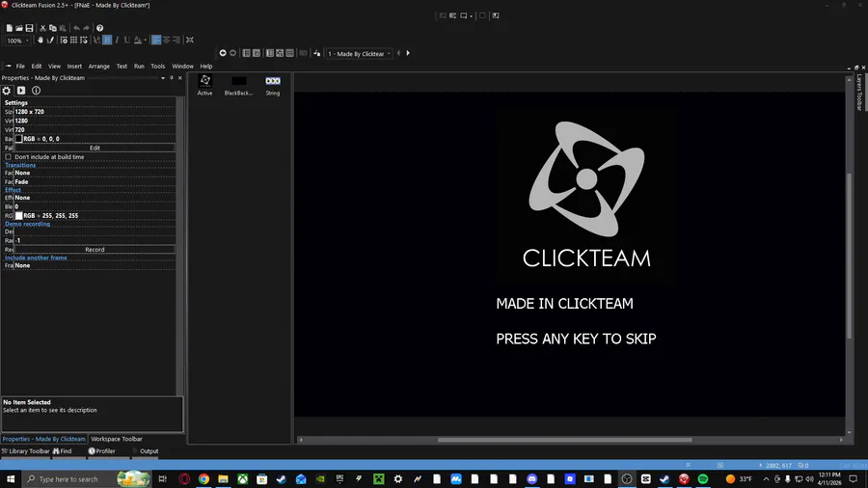Click the center frame icon

[190, 40]
